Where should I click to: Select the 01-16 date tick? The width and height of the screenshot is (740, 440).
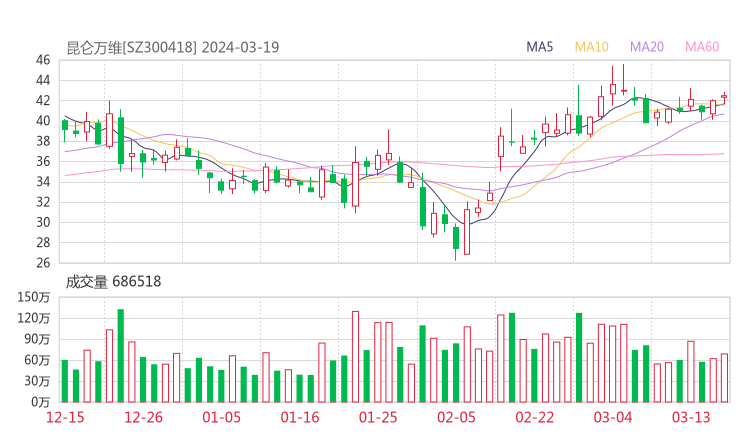[x=300, y=417]
